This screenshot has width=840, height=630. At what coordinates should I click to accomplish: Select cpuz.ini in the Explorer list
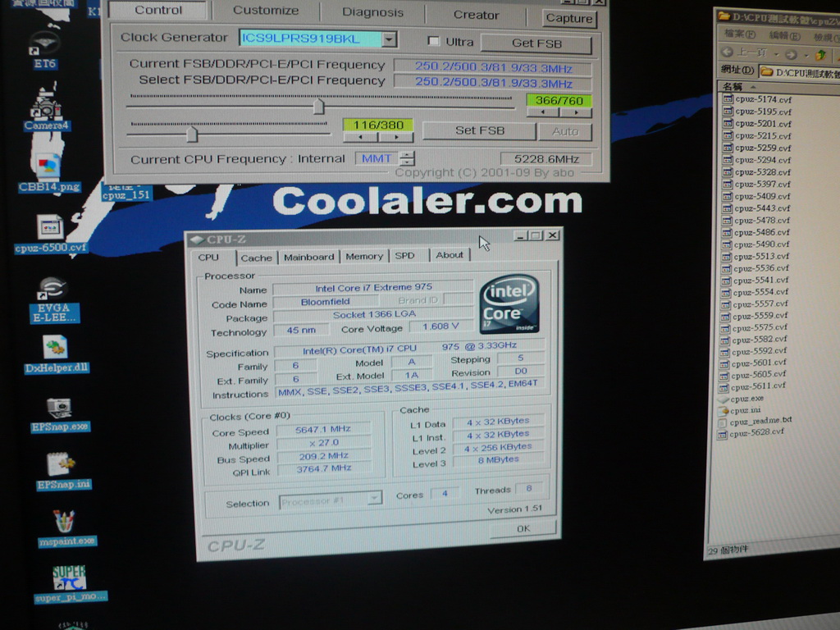coord(739,410)
